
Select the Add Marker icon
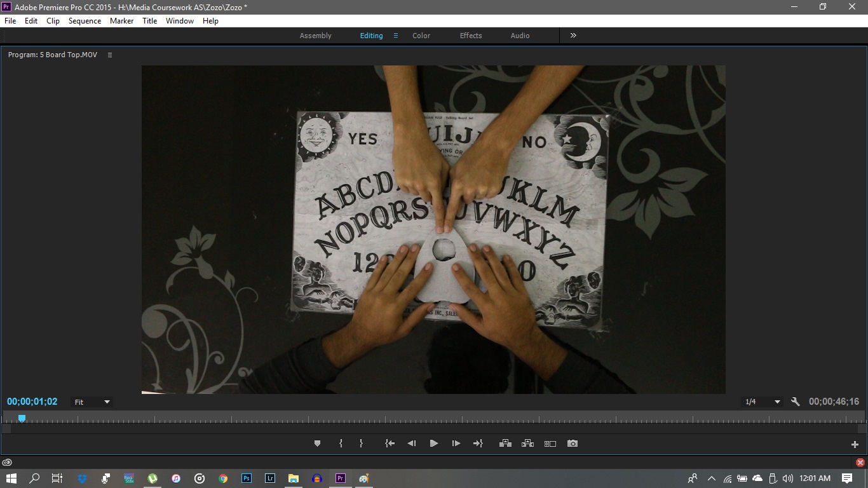[x=317, y=443]
